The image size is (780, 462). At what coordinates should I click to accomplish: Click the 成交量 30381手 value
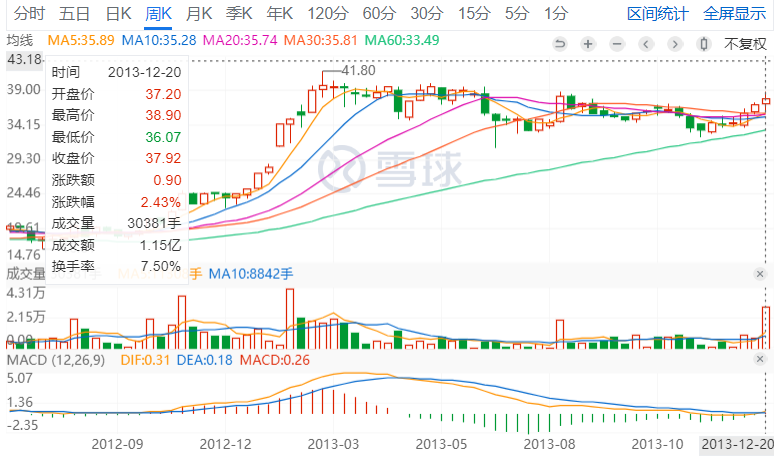tap(154, 223)
